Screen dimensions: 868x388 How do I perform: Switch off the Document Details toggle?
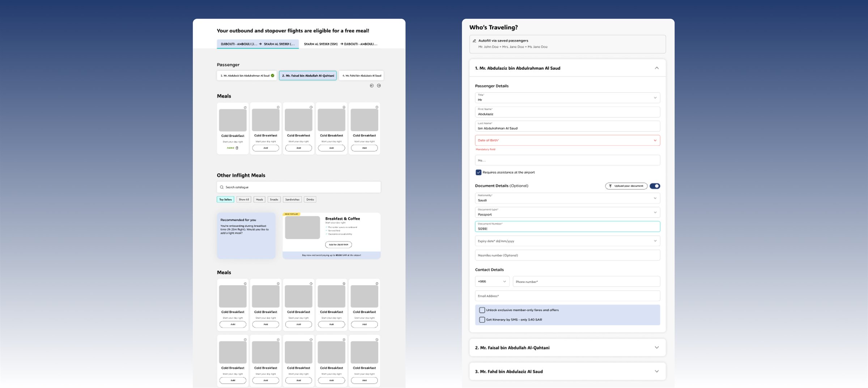[655, 186]
